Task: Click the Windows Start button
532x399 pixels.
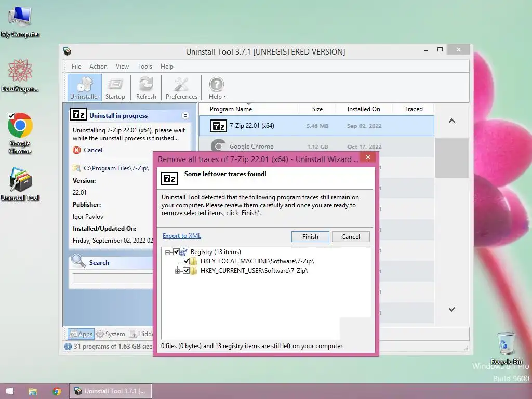Action: click(9, 391)
